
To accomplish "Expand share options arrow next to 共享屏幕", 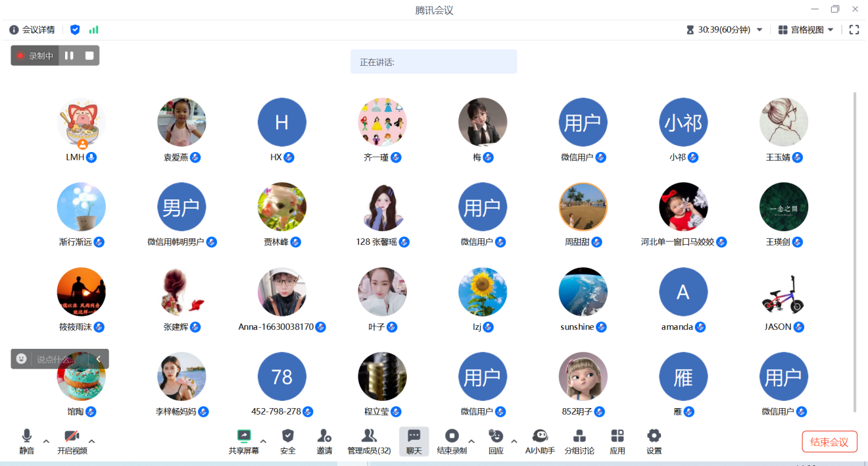I will [263, 441].
